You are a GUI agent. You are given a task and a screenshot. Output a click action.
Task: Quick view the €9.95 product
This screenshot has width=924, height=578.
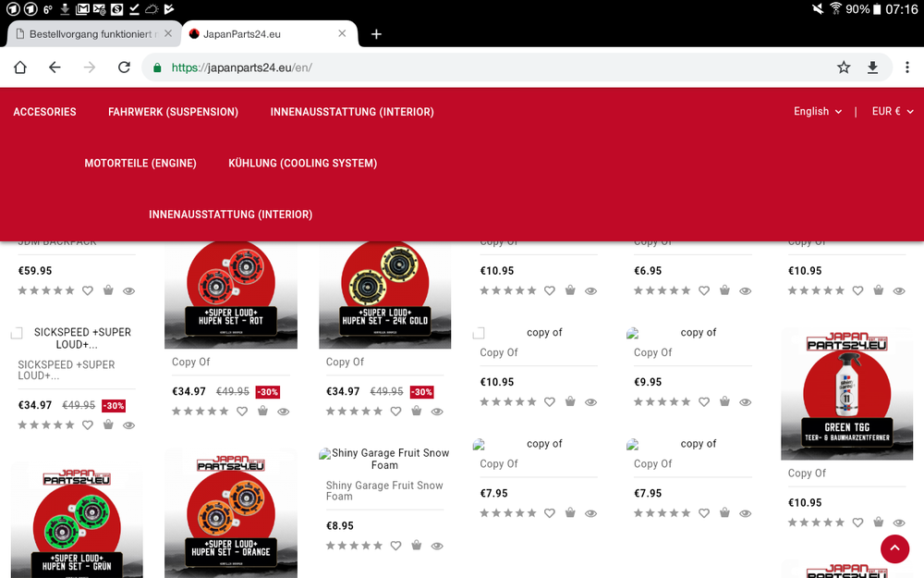pos(746,402)
